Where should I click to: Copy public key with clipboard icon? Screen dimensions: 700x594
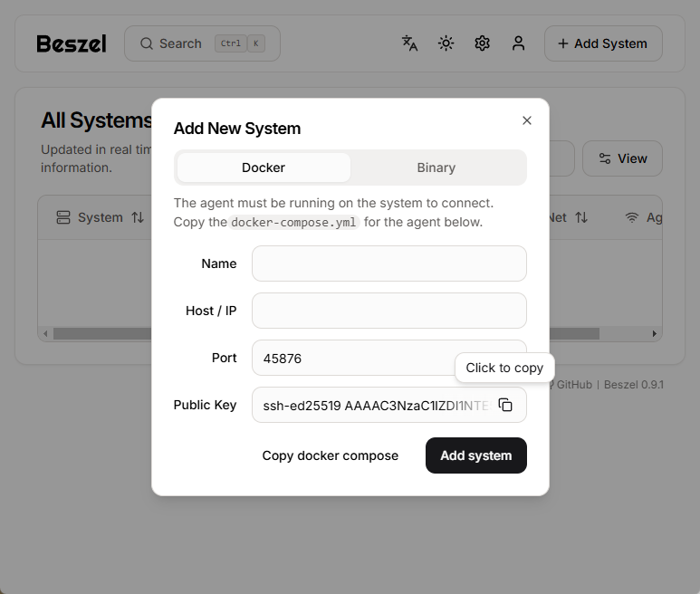click(505, 405)
